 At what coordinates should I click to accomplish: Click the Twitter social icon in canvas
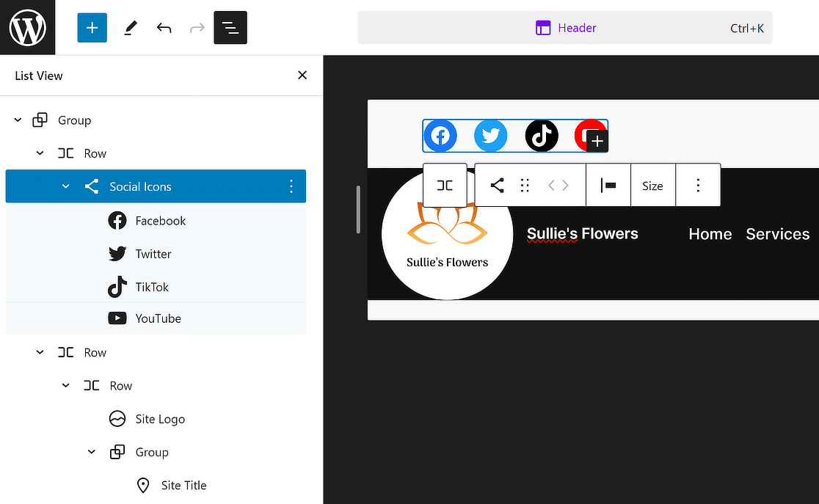coord(490,136)
